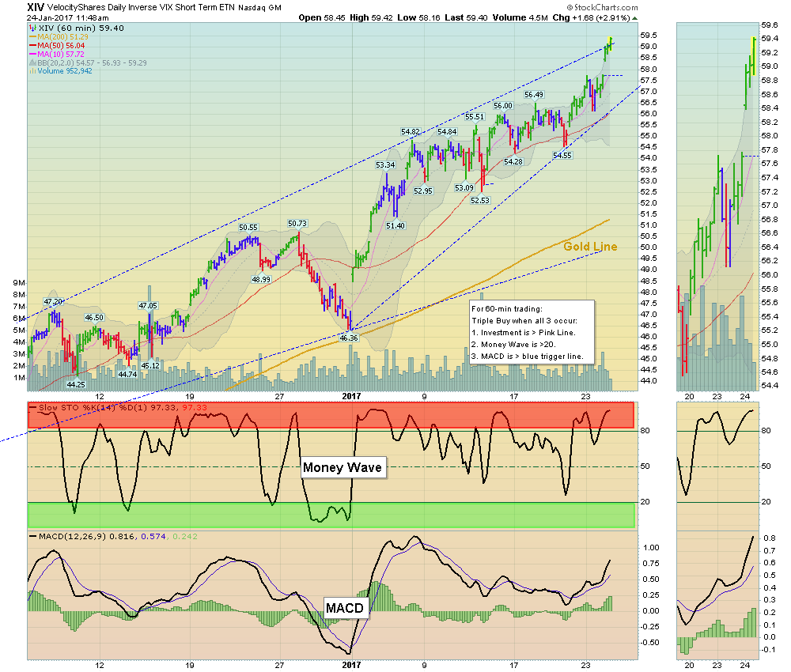This screenshot has width=791, height=672.
Task: Click the MA(10) 57.72 legend entry
Action: pyautogui.click(x=57, y=54)
